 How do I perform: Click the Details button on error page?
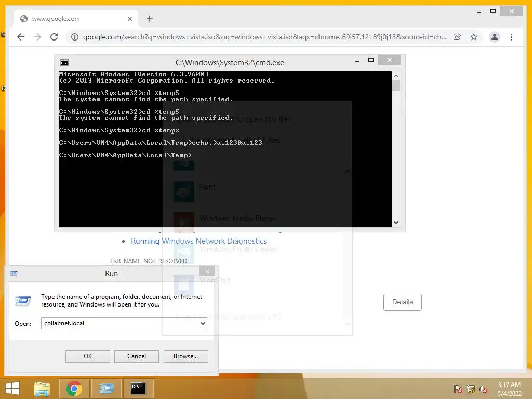403,302
